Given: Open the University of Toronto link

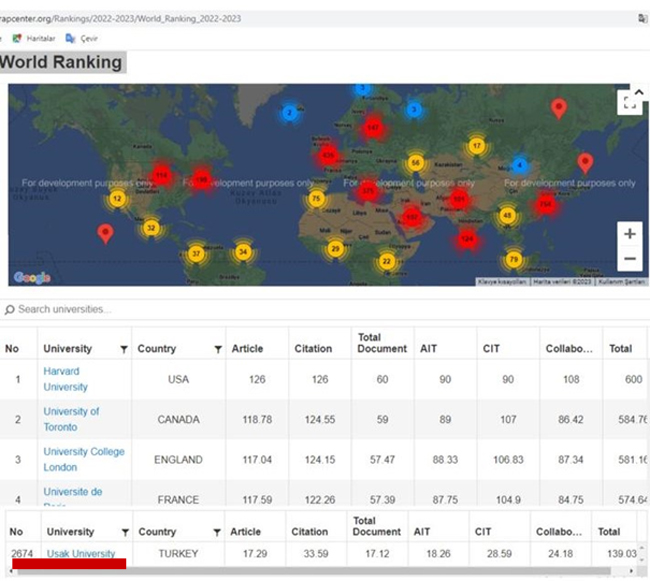Looking at the screenshot, I should (71, 419).
